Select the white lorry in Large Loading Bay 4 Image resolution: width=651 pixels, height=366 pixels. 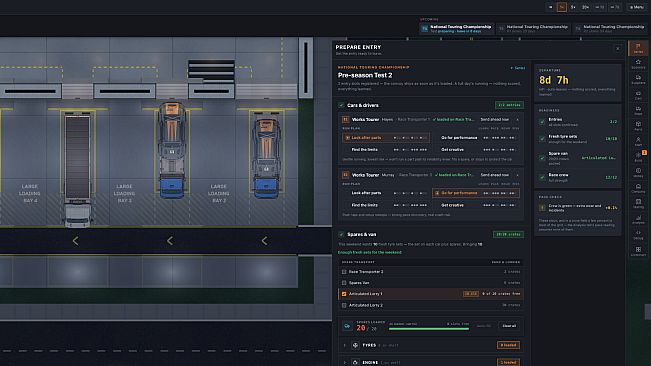coord(77,169)
